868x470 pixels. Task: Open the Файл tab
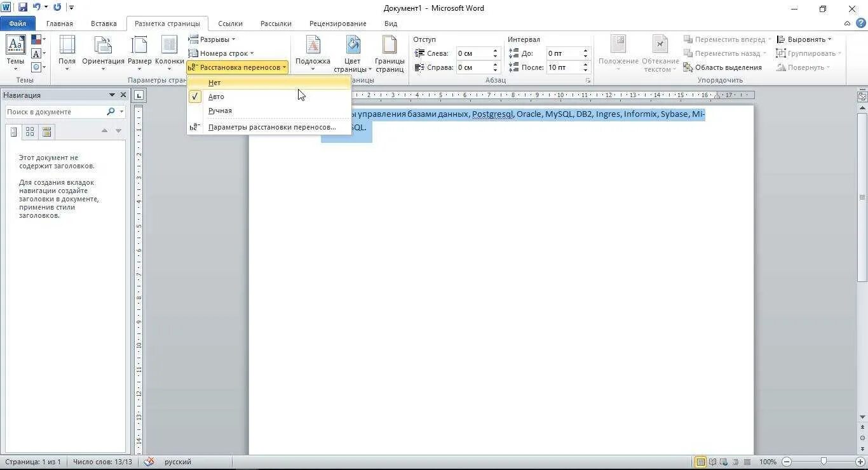(18, 23)
